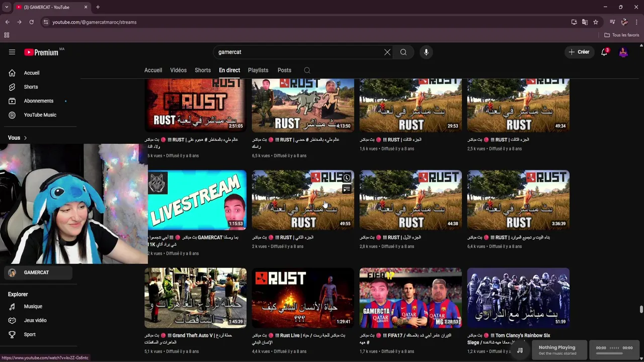Open the FIFA17 thumbnail lasting 2:28:53
Image resolution: width=644 pixels, height=362 pixels.
[x=411, y=298]
